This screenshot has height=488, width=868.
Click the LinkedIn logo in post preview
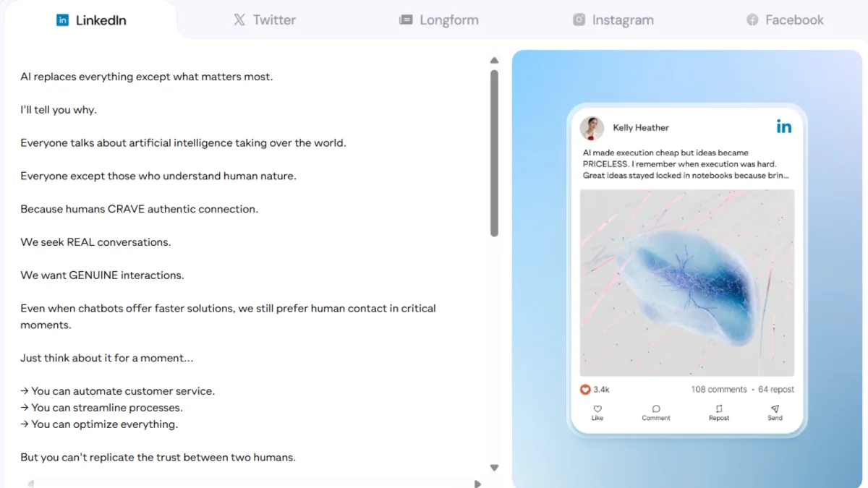(x=784, y=127)
